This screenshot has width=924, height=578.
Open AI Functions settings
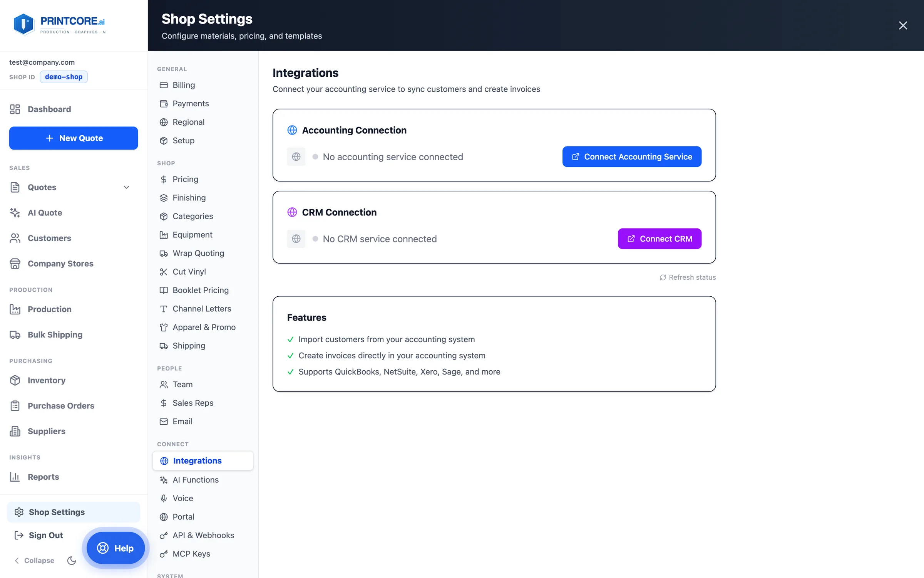point(203,480)
